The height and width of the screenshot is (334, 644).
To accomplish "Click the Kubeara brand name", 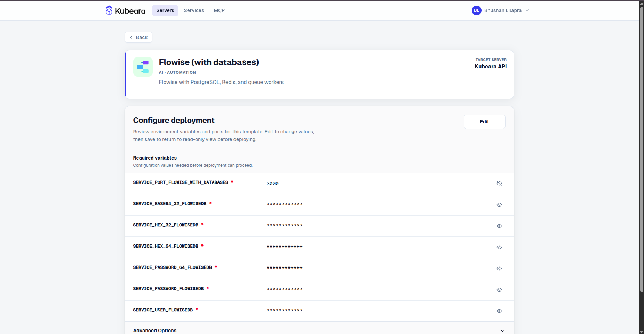I will tap(130, 11).
